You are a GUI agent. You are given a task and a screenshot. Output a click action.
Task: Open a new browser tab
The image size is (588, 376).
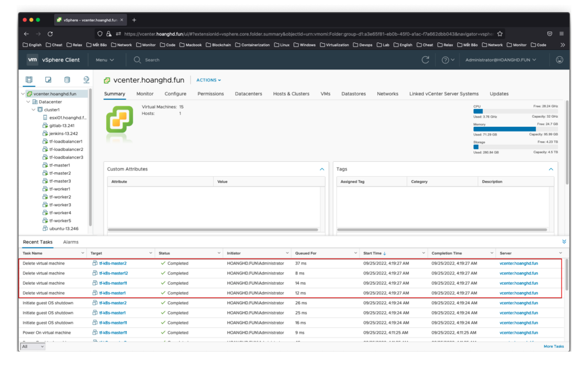click(134, 20)
